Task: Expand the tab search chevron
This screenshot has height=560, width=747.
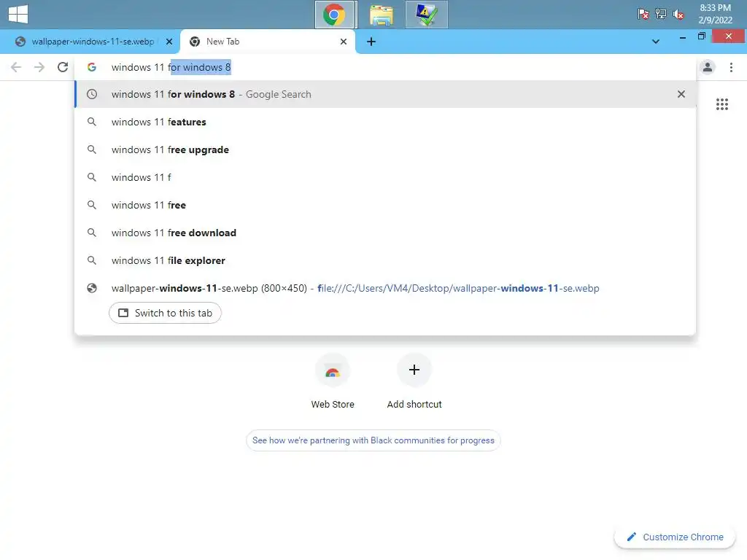Action: (x=656, y=42)
